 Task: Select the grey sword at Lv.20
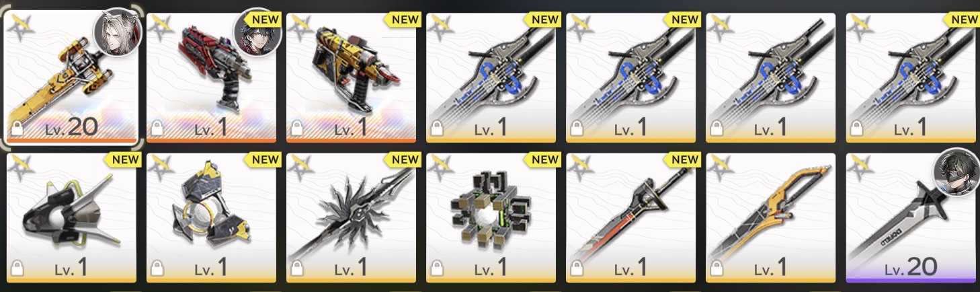[910, 217]
